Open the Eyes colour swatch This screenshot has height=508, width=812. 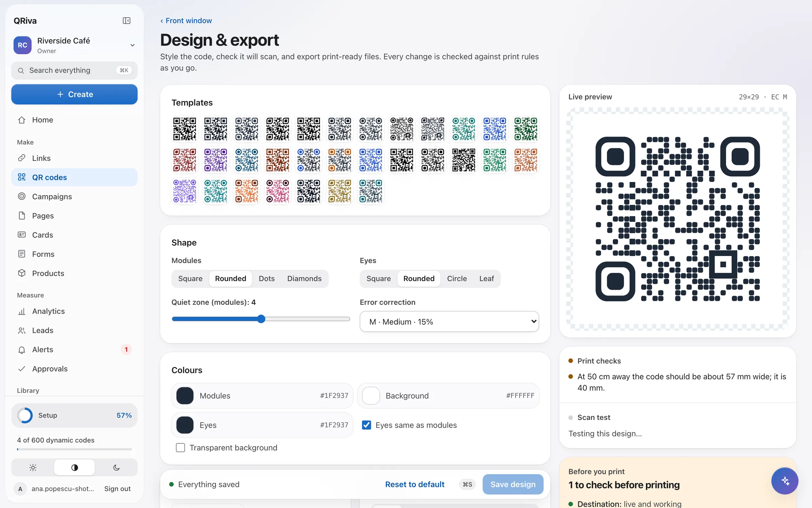185,425
